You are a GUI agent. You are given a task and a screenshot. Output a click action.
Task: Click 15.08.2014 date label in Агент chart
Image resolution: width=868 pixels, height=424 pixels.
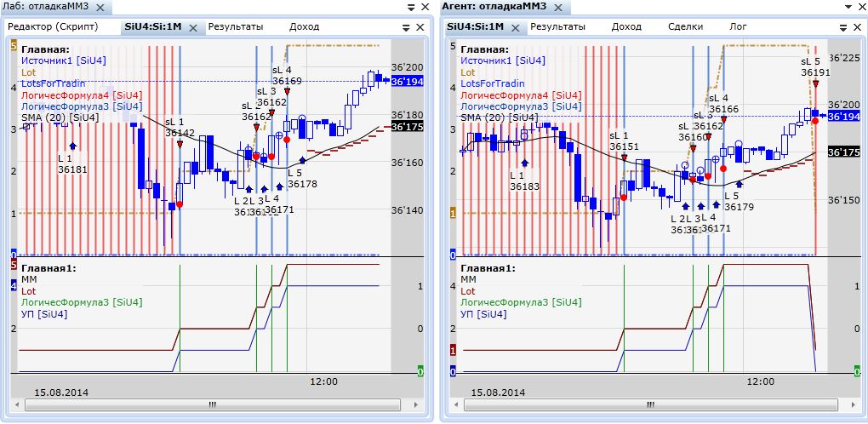(x=498, y=392)
